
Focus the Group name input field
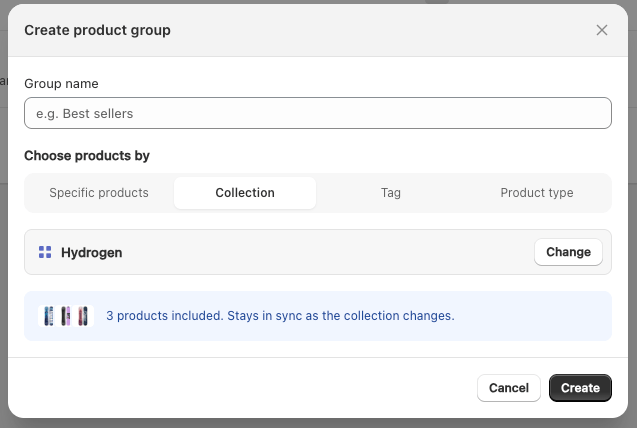point(318,113)
